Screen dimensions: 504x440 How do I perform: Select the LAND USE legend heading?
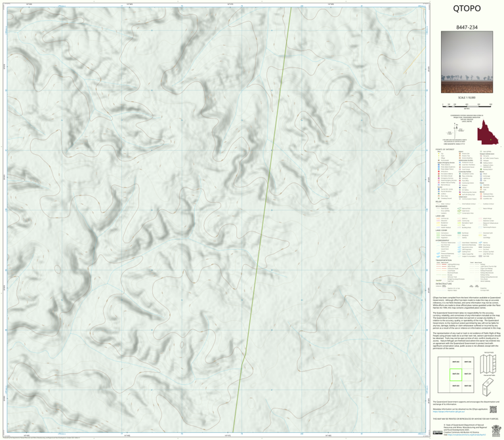point(440,216)
